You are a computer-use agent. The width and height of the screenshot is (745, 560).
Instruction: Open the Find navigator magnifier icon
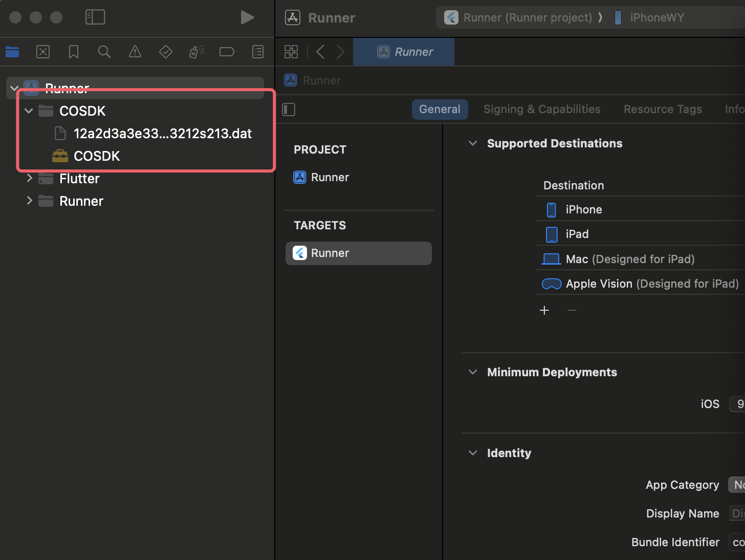tap(104, 52)
